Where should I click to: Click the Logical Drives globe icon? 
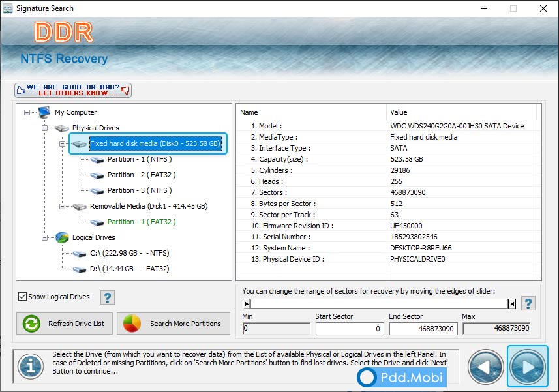click(62, 237)
